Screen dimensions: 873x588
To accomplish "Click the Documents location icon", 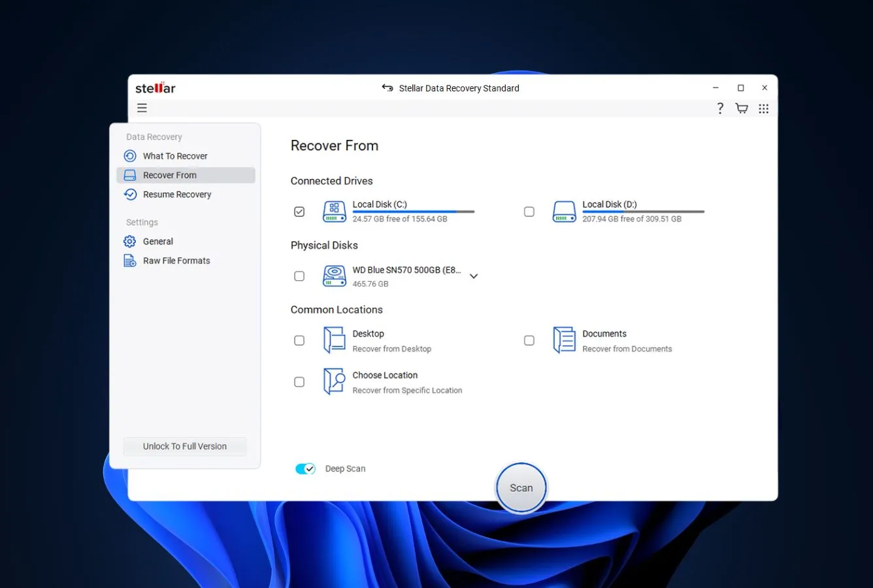I will [564, 340].
